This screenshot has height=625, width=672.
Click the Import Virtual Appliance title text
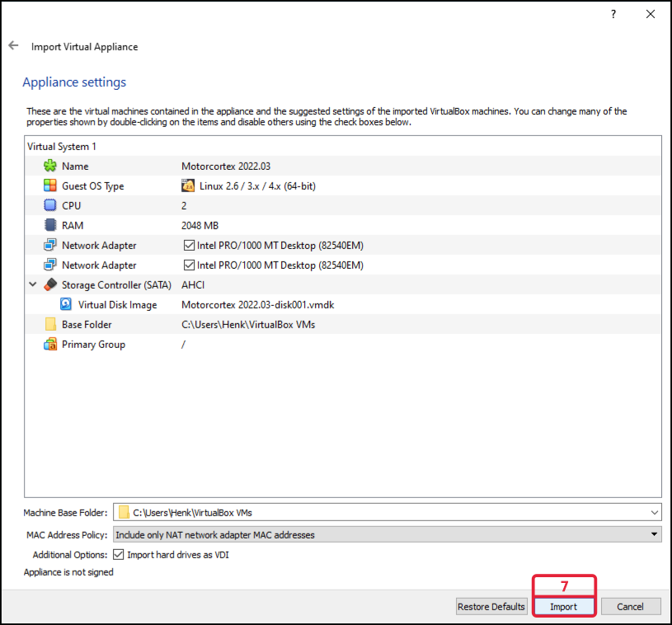tap(84, 46)
